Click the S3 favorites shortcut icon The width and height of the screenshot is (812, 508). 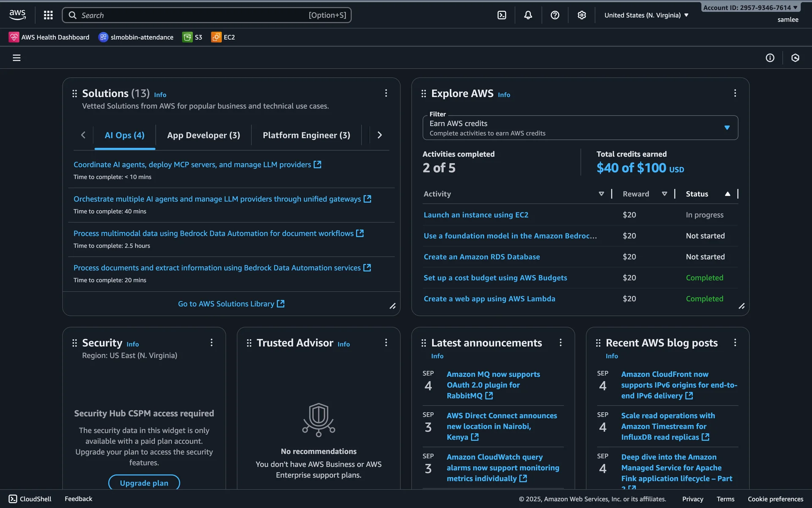tap(187, 37)
